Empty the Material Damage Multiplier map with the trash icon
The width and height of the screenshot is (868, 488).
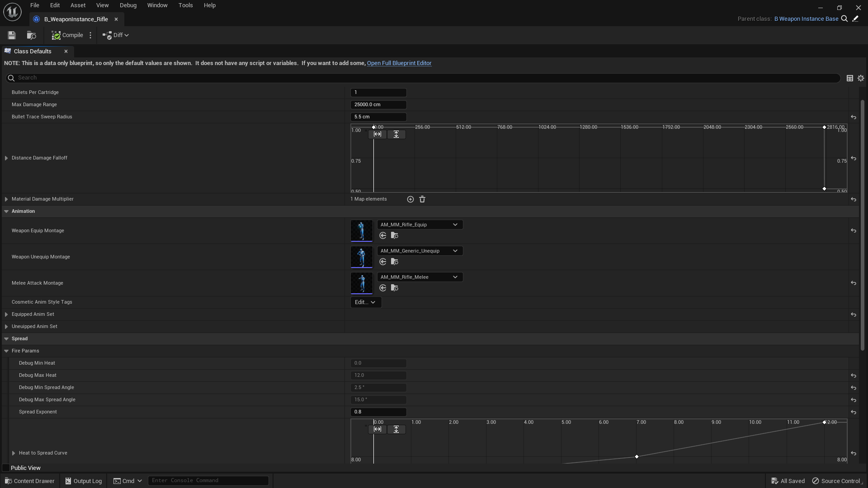point(422,199)
